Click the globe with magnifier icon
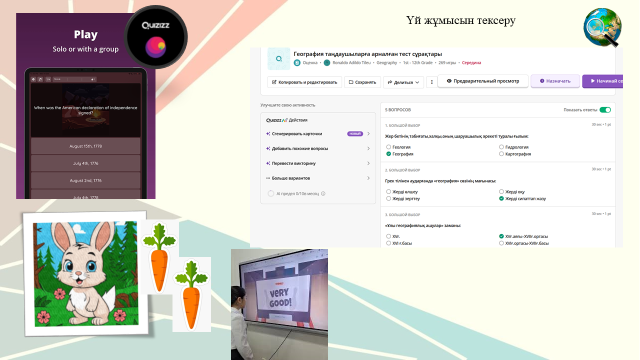Viewport: 640px width, 360px height. 602,27
